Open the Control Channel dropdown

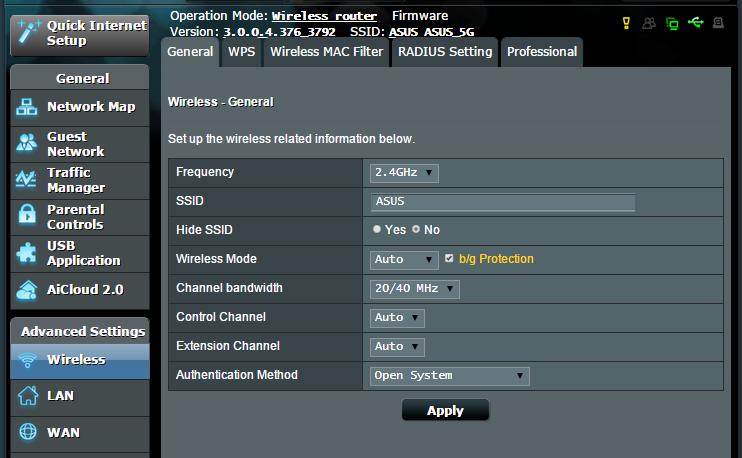[x=397, y=317]
